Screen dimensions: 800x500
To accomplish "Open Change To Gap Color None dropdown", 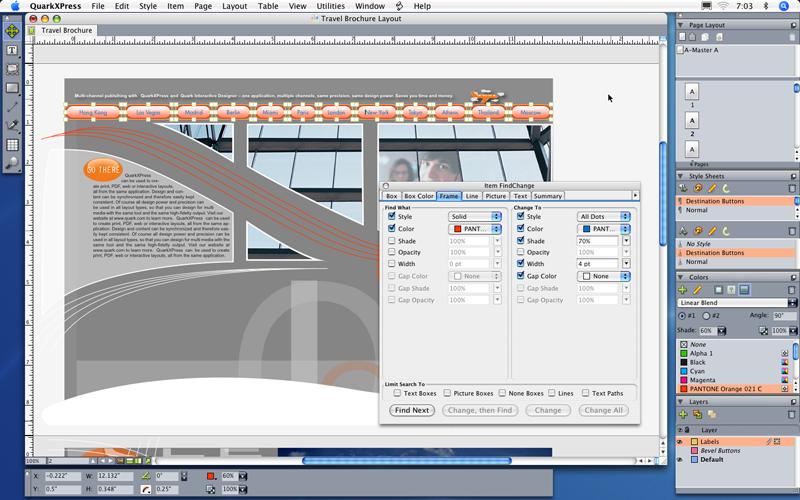I will pyautogui.click(x=604, y=276).
